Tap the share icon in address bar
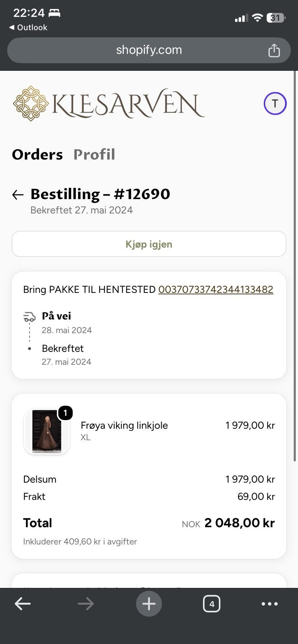 point(274,50)
